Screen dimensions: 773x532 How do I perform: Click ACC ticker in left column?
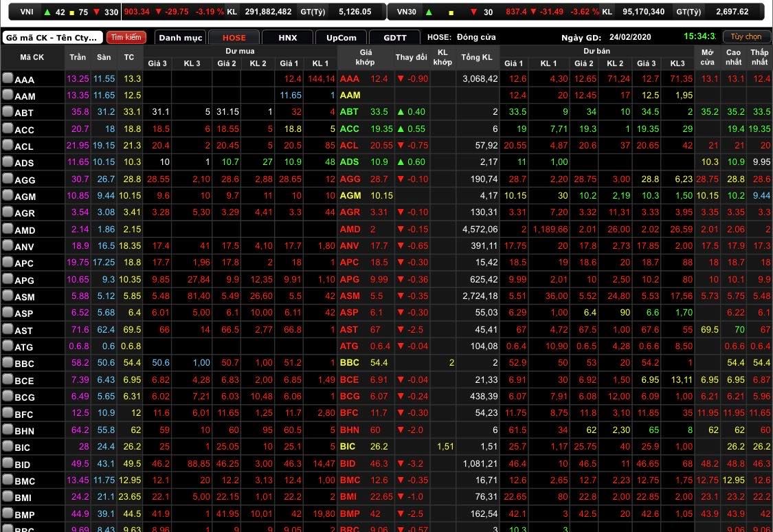click(24, 130)
